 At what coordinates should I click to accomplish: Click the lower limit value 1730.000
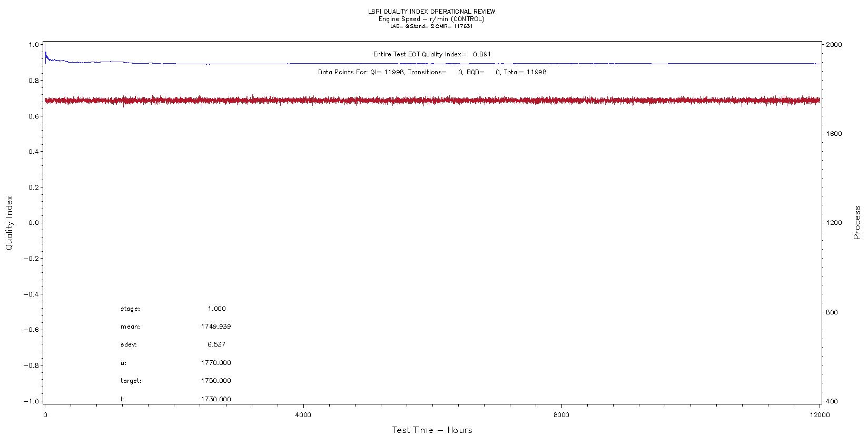[x=216, y=399]
